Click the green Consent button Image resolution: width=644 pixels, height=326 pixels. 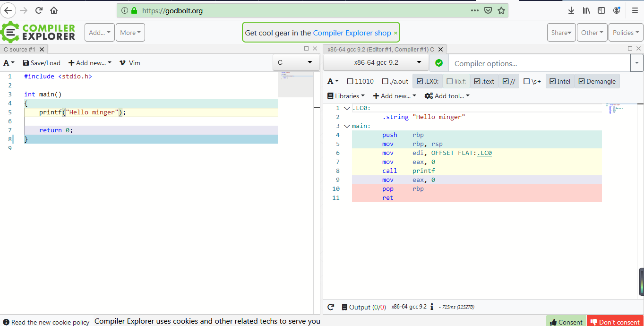tap(566, 322)
